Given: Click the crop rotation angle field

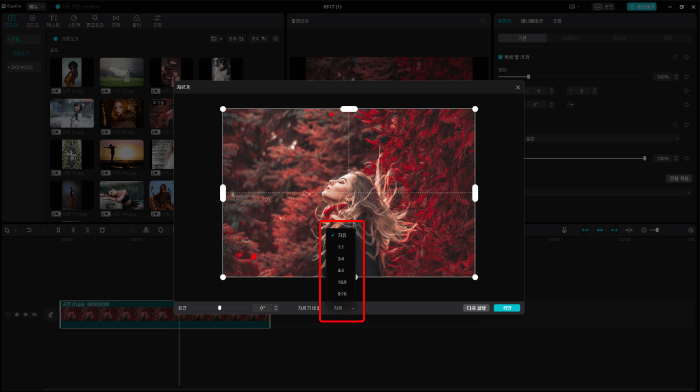Looking at the screenshot, I should 263,308.
